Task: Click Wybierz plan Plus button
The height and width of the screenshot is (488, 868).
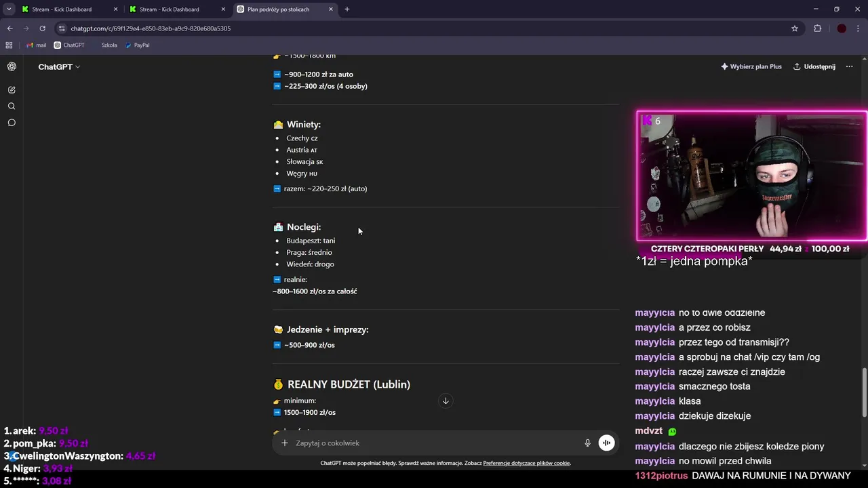Action: pyautogui.click(x=751, y=66)
